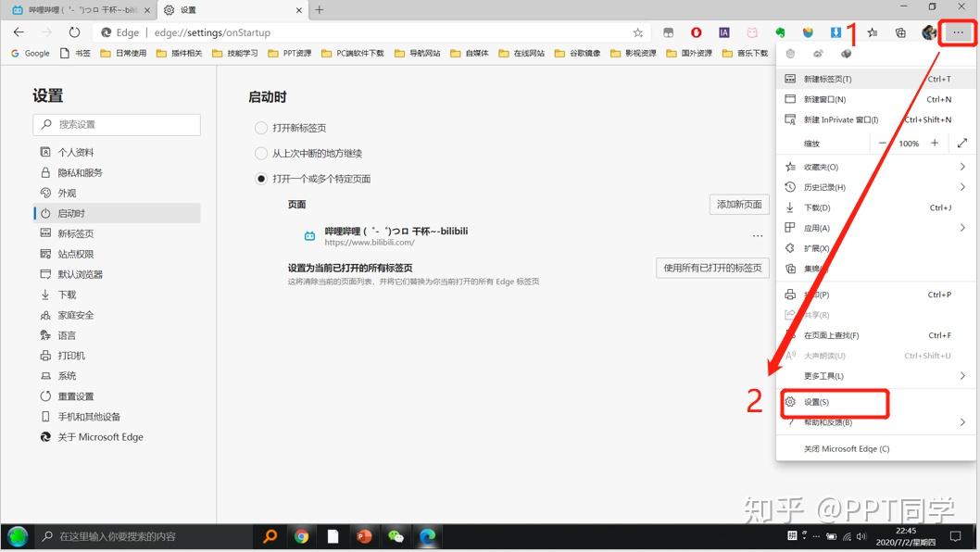Click the zoom-in plus button in the menu
Screen dimensions: 980x552
coord(935,144)
